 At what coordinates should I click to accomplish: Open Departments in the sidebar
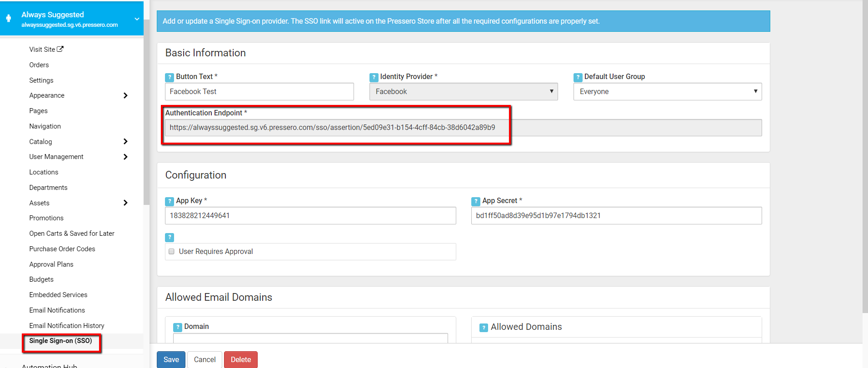pyautogui.click(x=48, y=188)
